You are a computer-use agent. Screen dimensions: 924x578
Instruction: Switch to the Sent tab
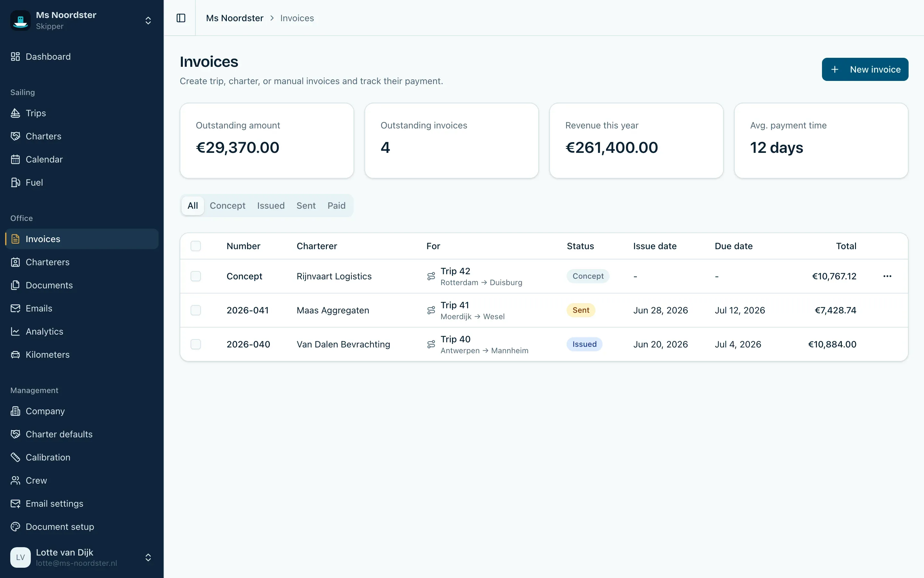coord(306,206)
